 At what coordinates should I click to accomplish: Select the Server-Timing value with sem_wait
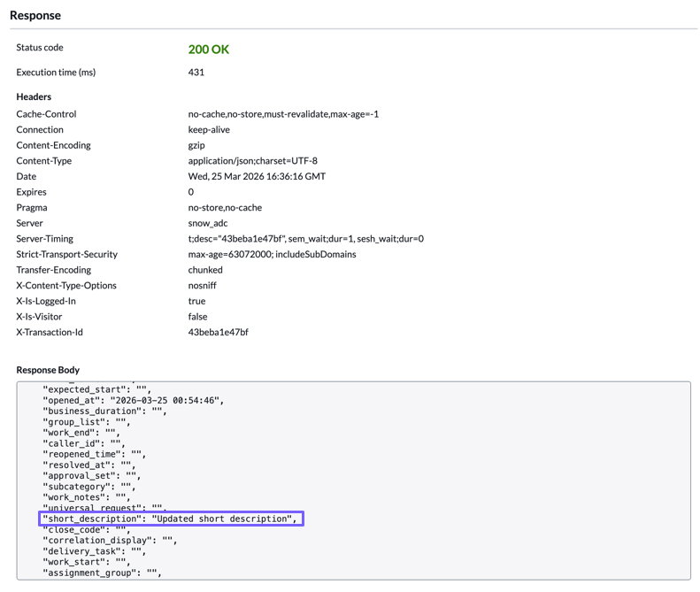(306, 239)
